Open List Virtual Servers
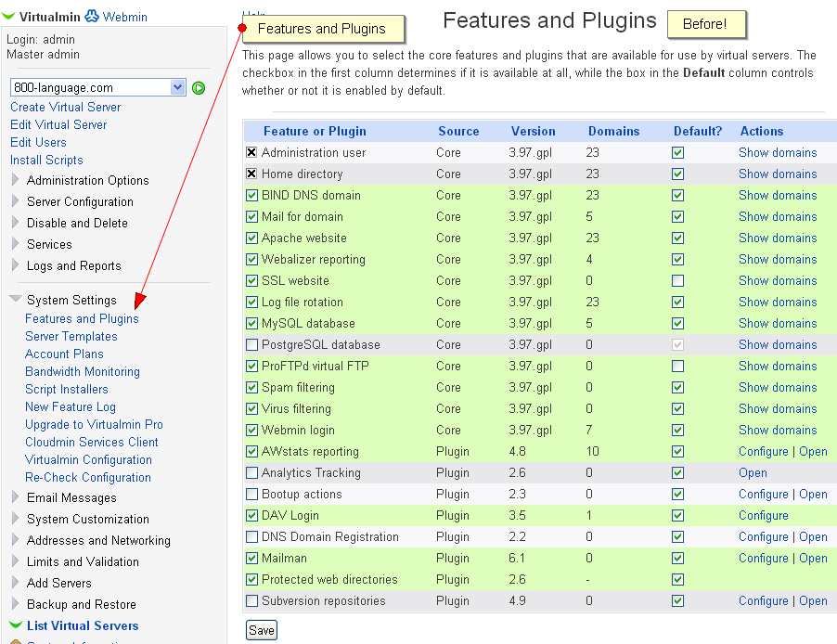 point(83,625)
